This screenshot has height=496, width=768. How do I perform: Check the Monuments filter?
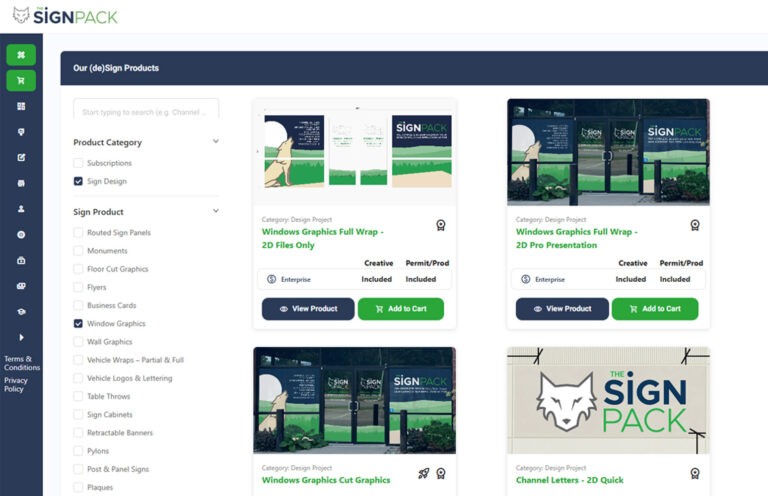(x=78, y=251)
